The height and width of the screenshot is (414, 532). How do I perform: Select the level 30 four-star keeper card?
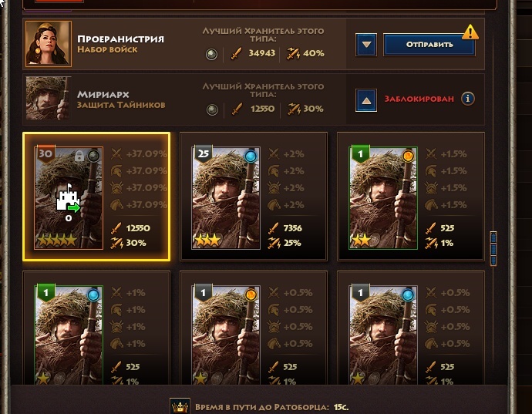point(96,197)
